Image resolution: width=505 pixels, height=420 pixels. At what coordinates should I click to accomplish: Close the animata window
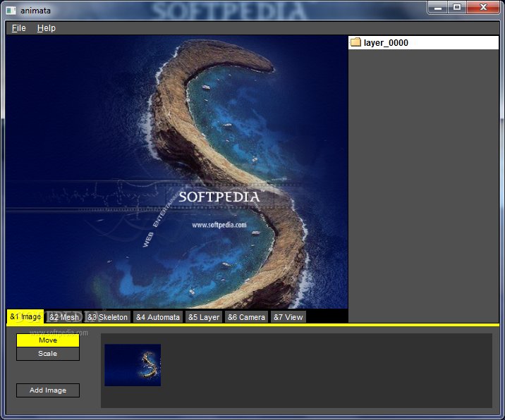483,8
